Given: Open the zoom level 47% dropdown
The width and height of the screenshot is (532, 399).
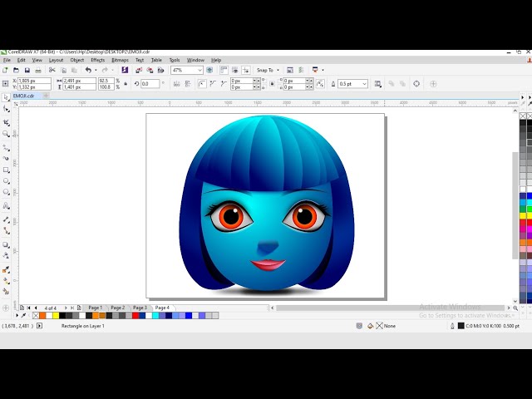Looking at the screenshot, I should 199,70.
